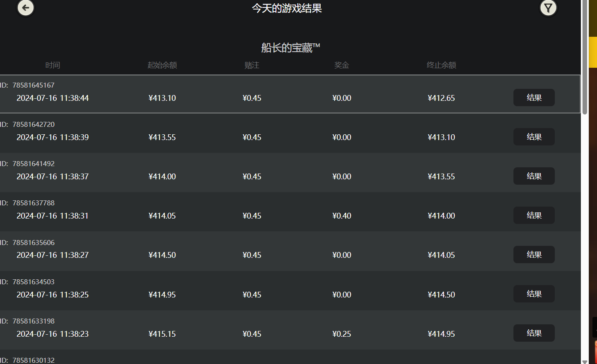The height and width of the screenshot is (364, 597).
Task: Click the 终止余额 column header
Action: [441, 65]
